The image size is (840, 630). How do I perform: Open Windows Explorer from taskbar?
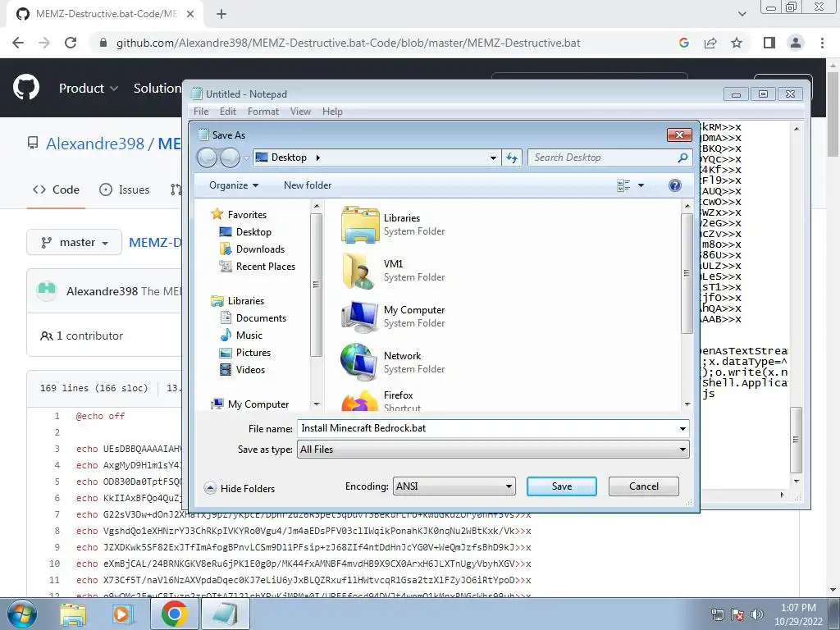pos(72,614)
